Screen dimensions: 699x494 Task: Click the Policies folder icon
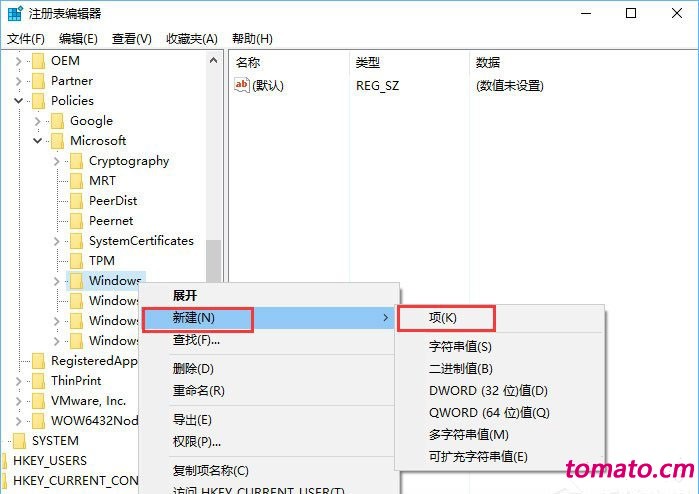point(39,101)
